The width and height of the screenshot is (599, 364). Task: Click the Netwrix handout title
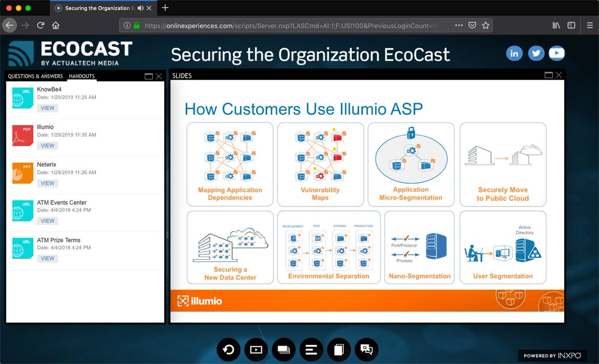pos(46,165)
